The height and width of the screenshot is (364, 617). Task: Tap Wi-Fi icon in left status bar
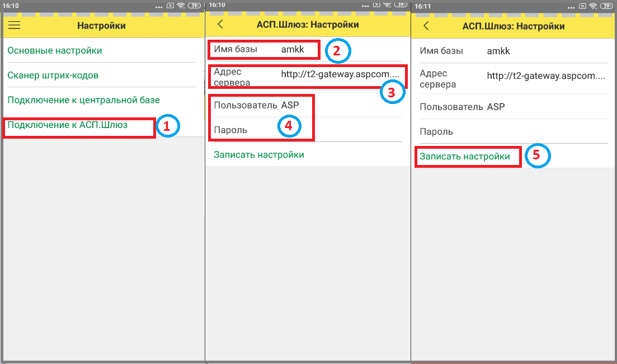click(x=181, y=6)
